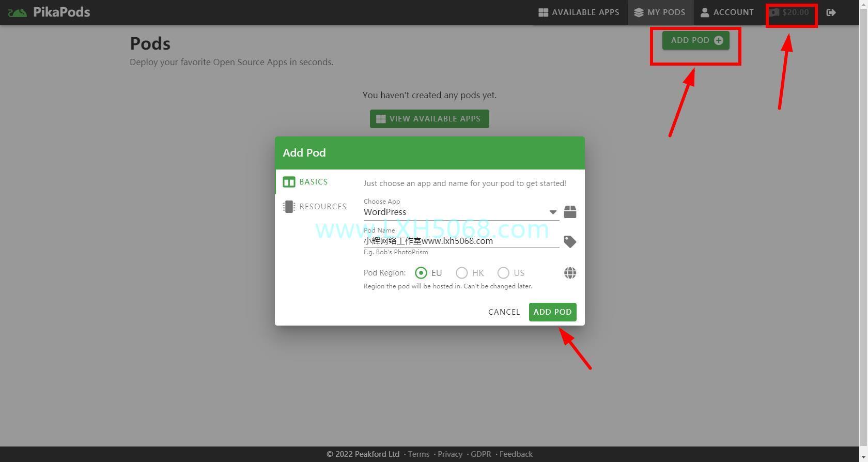Screen dimensions: 868x462
Task: Click the logout icon in header
Action: pos(831,12)
